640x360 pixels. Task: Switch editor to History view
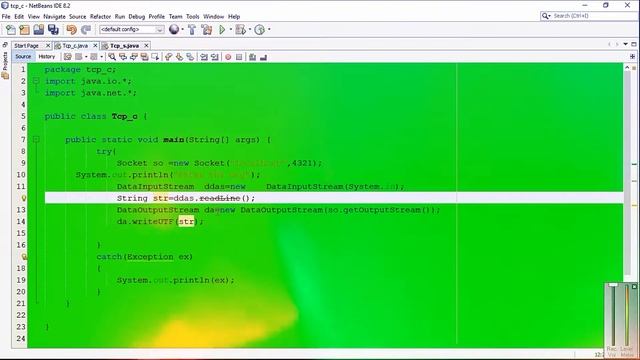click(x=47, y=57)
